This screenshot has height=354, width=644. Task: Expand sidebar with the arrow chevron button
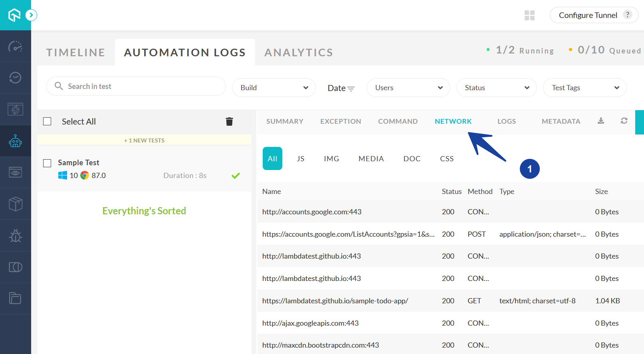point(31,15)
